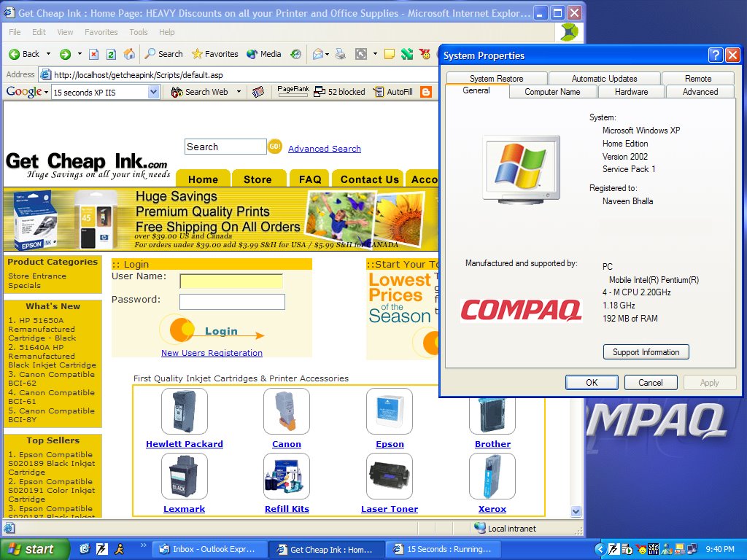Click the yellow sticky note toolbar icon
Screen dimensions: 747x560
click(x=390, y=54)
